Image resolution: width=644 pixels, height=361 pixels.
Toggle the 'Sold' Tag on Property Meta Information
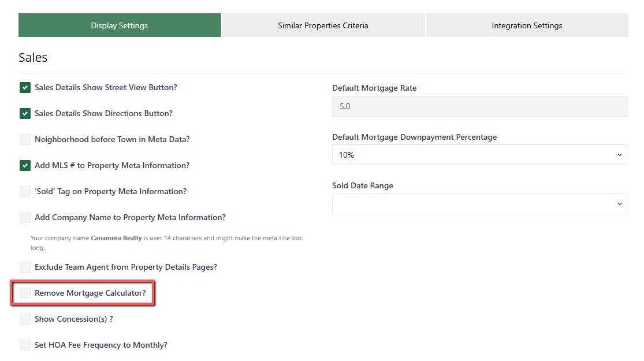25,191
